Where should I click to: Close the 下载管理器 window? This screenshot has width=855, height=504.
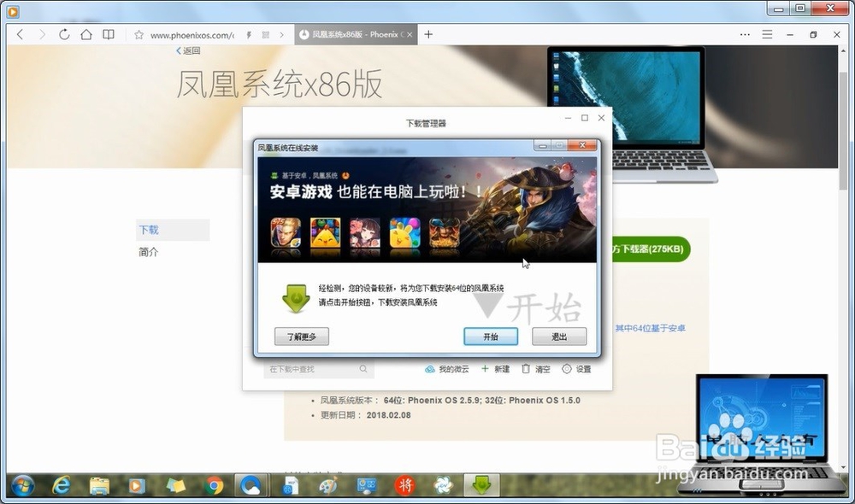(601, 118)
